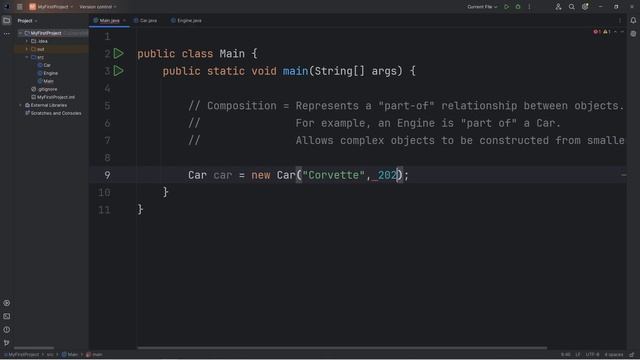Select .gitignore file in tree
The height and width of the screenshot is (360, 640).
coord(44,89)
